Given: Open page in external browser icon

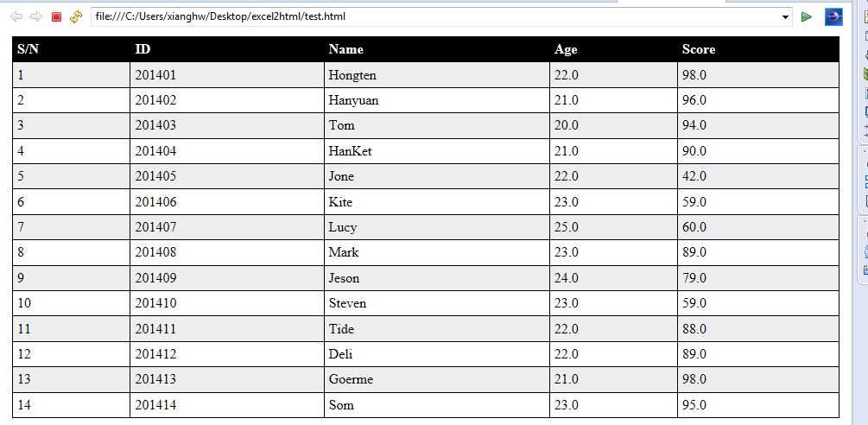Looking at the screenshot, I should (833, 16).
